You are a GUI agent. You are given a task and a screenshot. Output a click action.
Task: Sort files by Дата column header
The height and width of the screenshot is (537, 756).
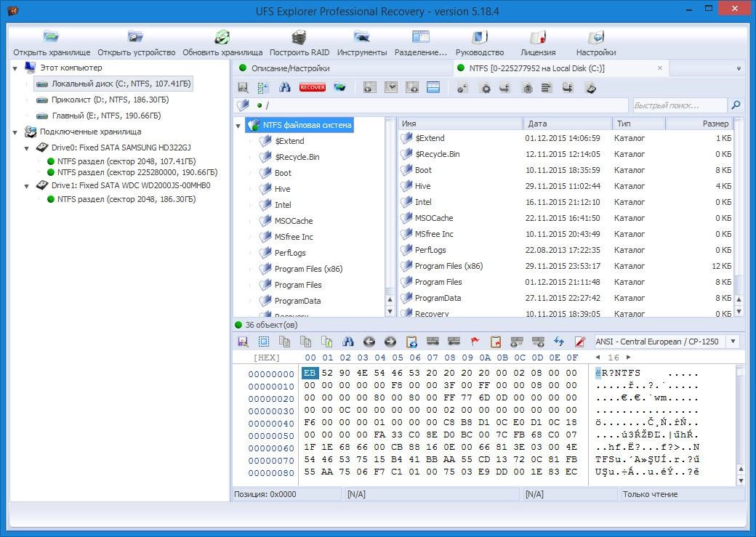[567, 124]
